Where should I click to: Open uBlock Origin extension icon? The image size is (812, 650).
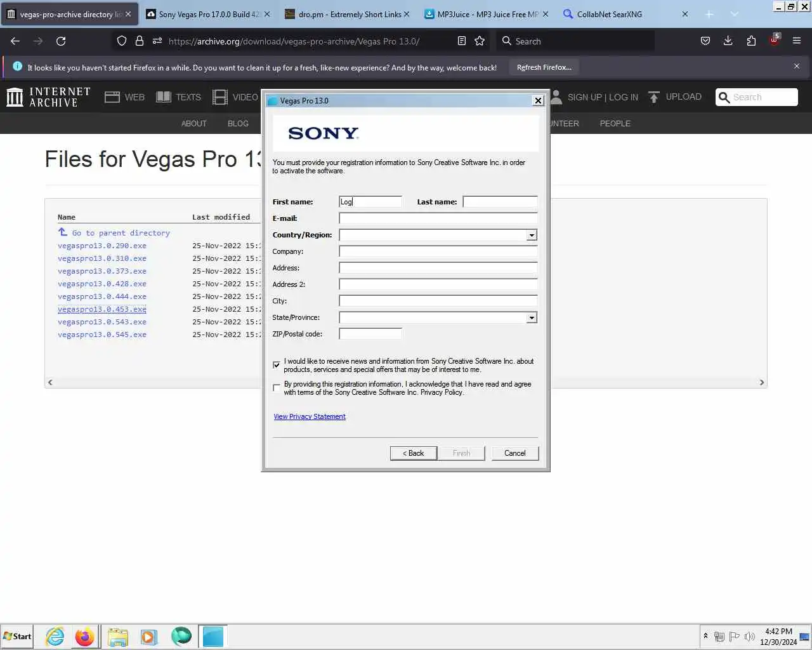(x=775, y=40)
